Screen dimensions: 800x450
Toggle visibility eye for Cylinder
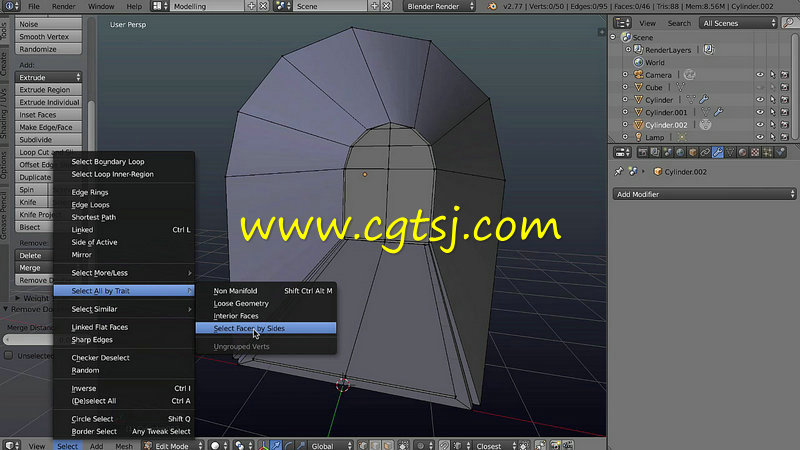pyautogui.click(x=760, y=99)
